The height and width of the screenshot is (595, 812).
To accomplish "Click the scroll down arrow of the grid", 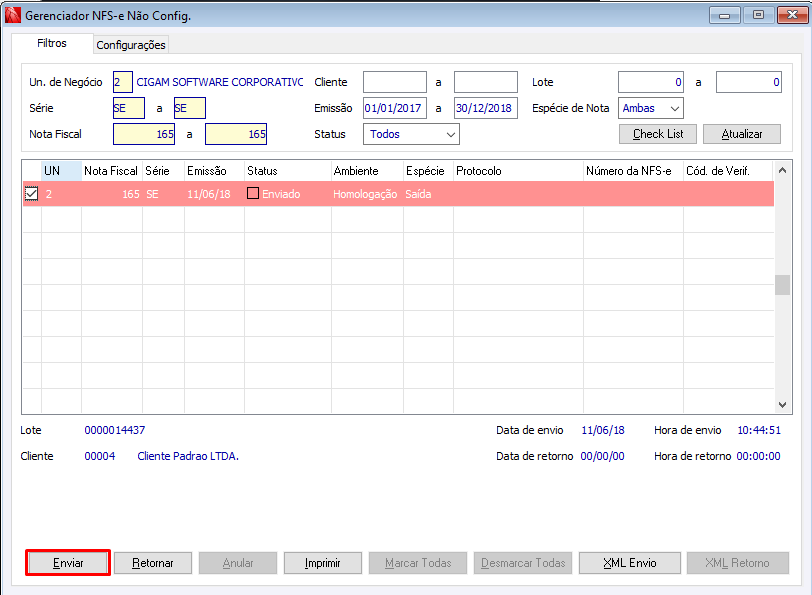I will (x=782, y=404).
